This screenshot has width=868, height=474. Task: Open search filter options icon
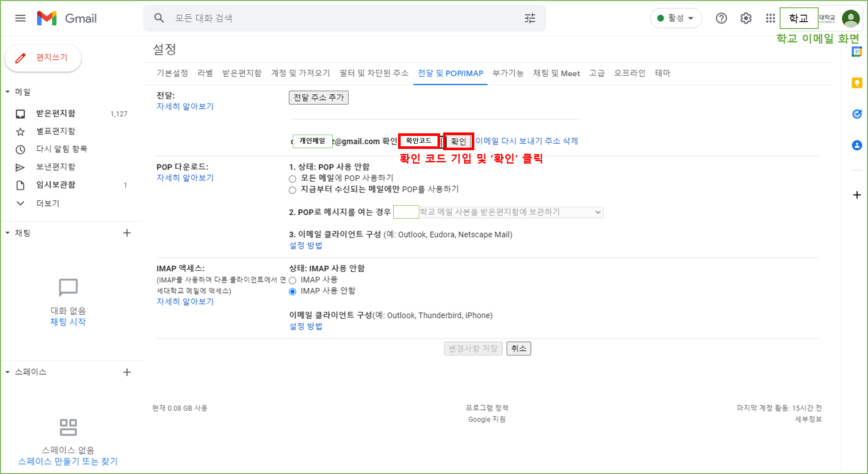tap(530, 18)
